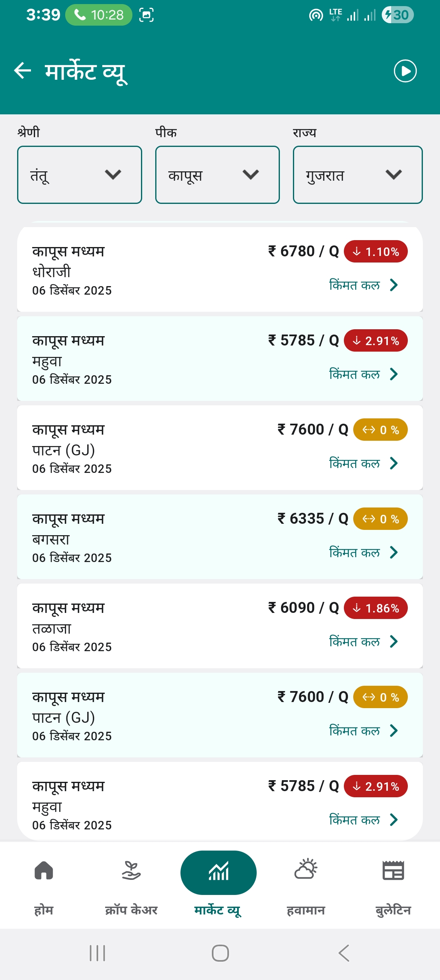Screen dimensions: 440x980
Task: Open the श्रेणी dropdown showing तंतू
Action: click(79, 175)
